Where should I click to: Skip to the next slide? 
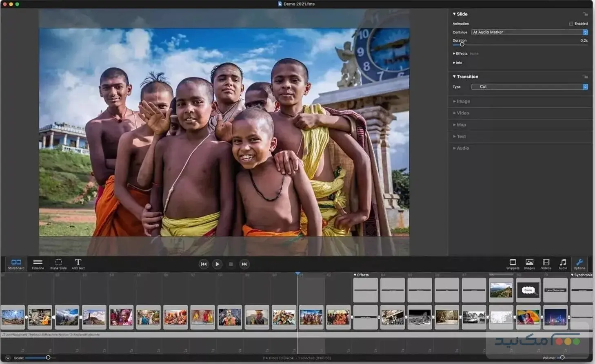(244, 264)
